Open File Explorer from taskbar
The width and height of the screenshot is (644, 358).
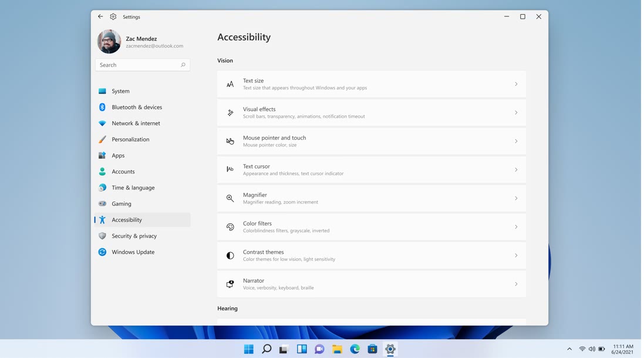click(x=337, y=349)
